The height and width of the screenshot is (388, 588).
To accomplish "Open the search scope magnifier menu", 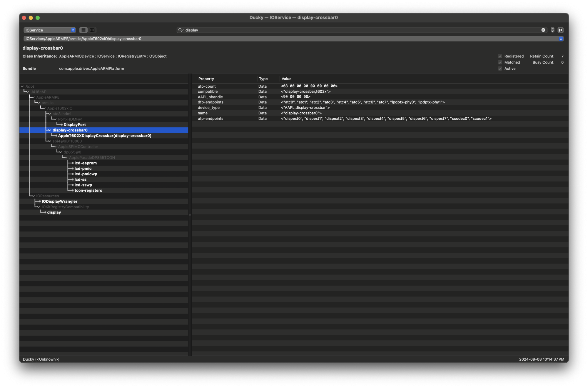I will [181, 30].
